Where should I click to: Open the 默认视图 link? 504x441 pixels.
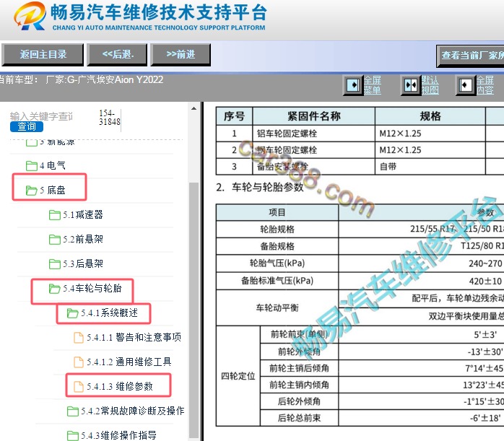tap(430, 85)
